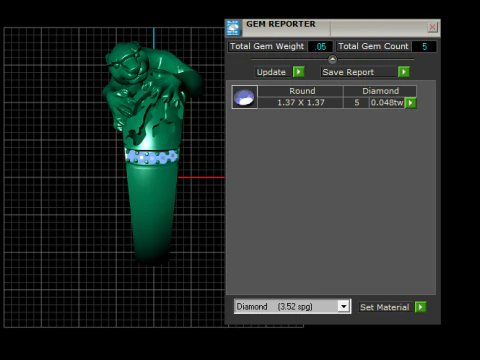The image size is (480, 360).
Task: Click the green arrow next to Save Report
Action: click(404, 72)
